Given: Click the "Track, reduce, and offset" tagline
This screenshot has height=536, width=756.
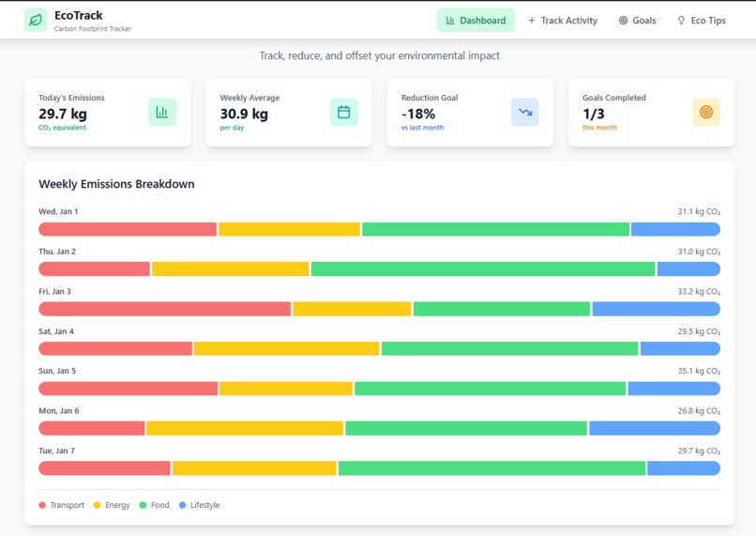Looking at the screenshot, I should coord(380,55).
